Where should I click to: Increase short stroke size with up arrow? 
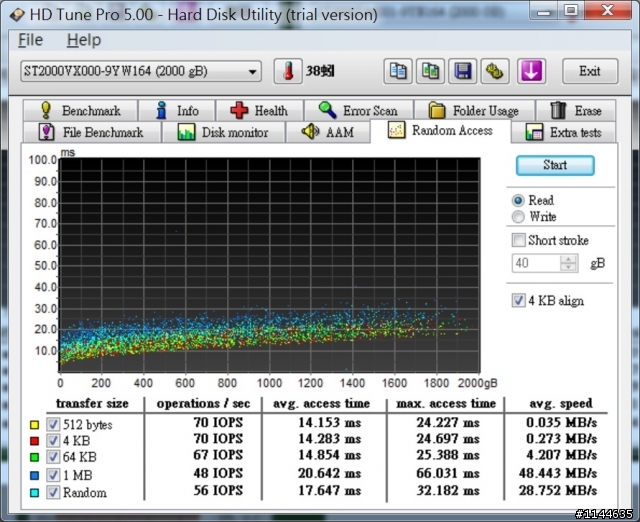pos(568,259)
